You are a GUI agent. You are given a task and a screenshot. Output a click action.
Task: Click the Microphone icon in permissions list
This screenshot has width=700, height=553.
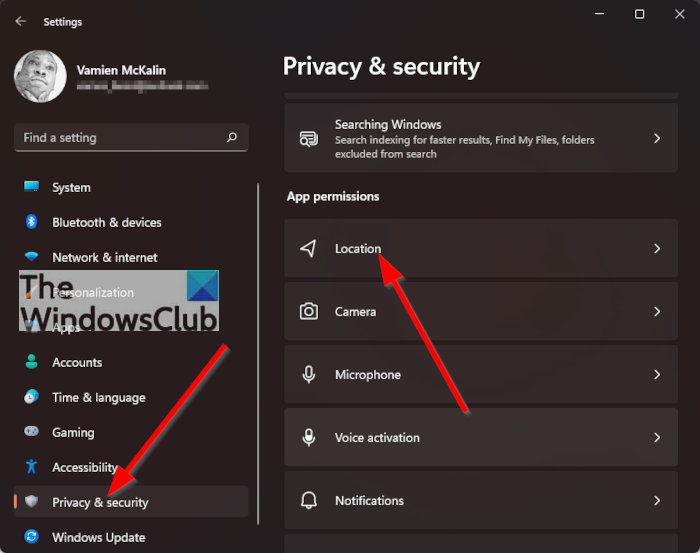[x=309, y=374]
